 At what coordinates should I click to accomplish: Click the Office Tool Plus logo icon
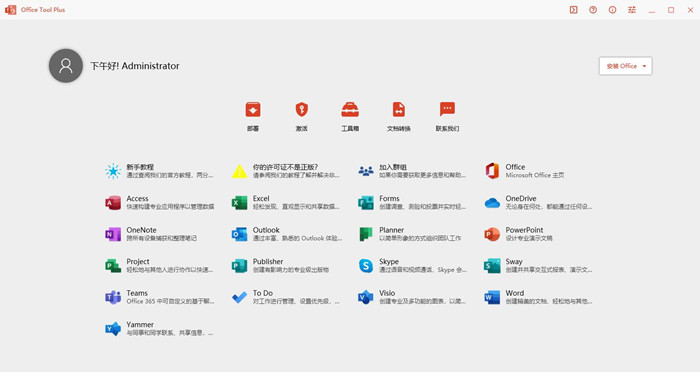(x=11, y=10)
